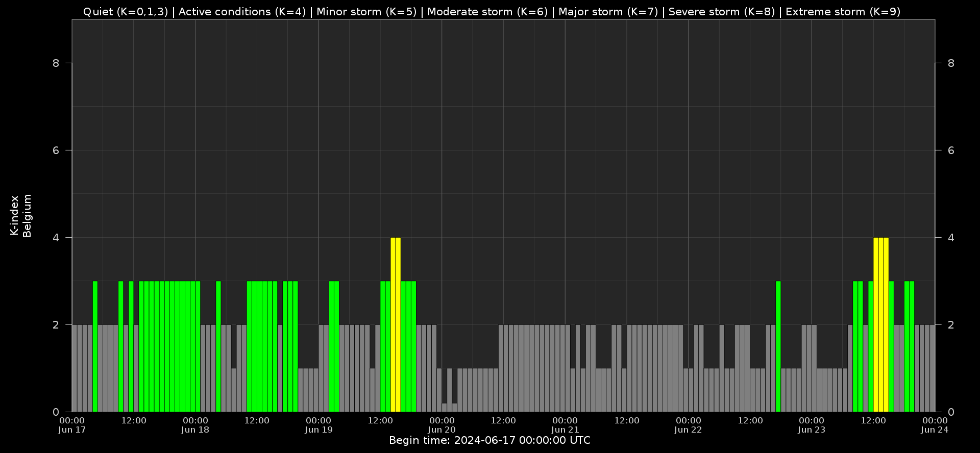Screen dimensions: 980x453
Task: Click the left y-axis tick label '6'
Action: (x=56, y=150)
